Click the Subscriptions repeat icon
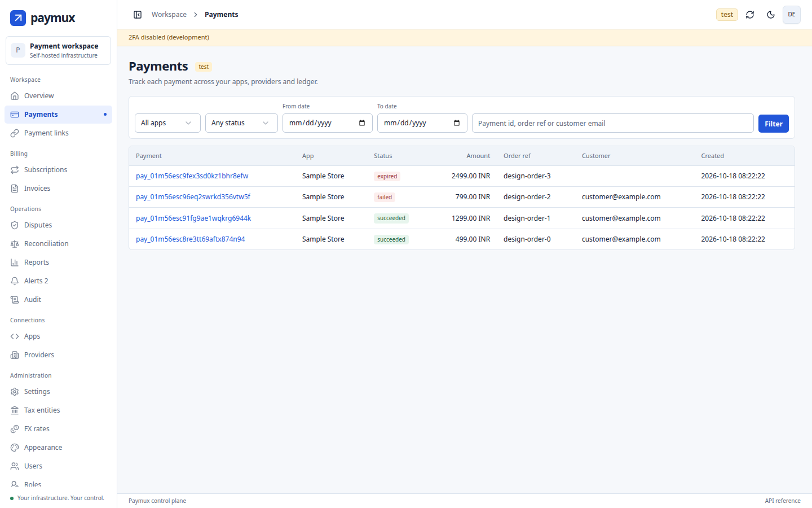This screenshot has width=812, height=508. (x=15, y=170)
